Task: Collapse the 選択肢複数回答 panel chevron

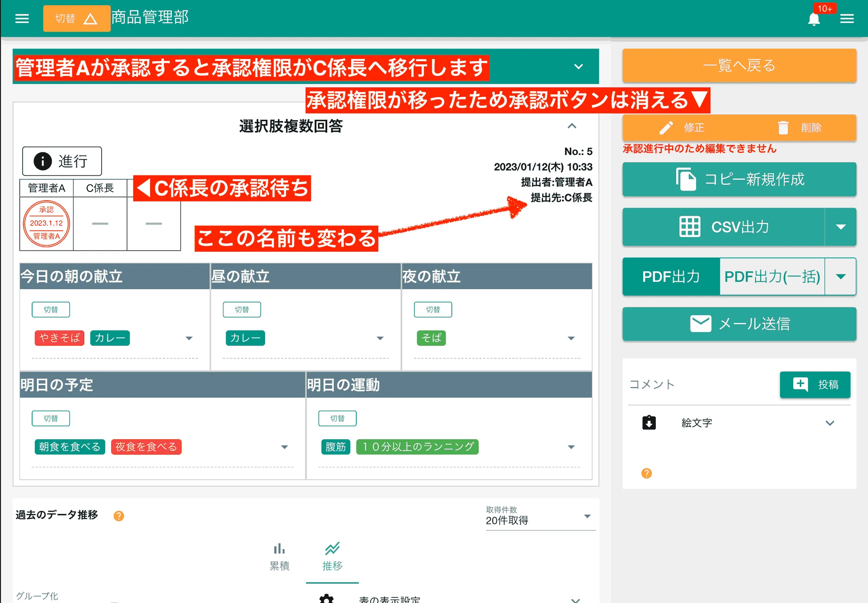Action: [x=572, y=126]
